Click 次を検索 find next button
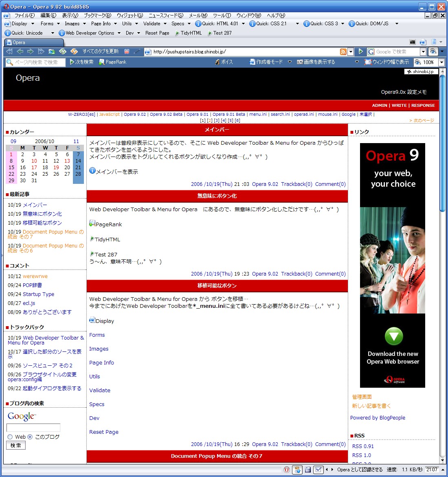The width and height of the screenshot is (448, 477). pyautogui.click(x=81, y=62)
